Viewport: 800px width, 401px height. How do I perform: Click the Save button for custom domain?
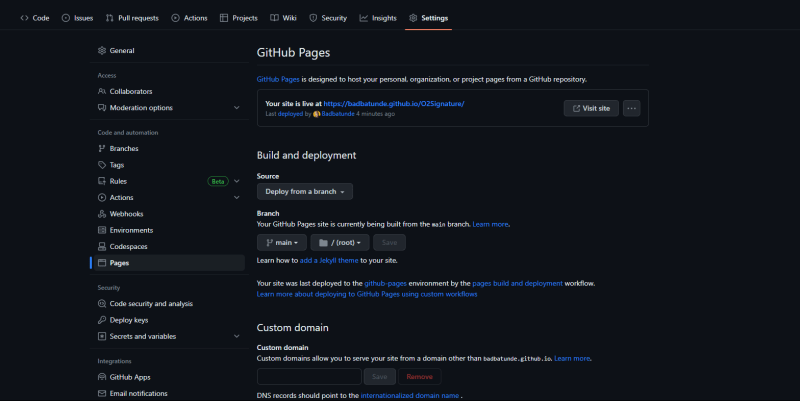pyautogui.click(x=380, y=377)
